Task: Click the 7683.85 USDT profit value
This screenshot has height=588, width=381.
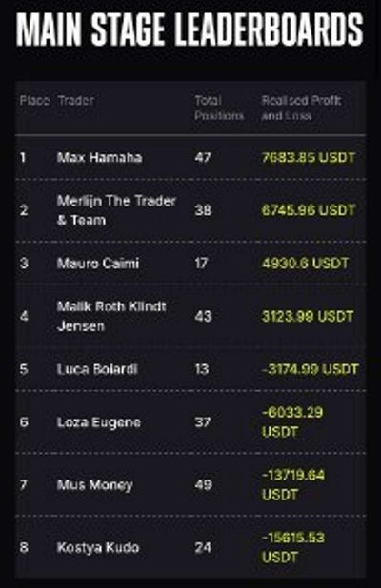Action: (x=309, y=157)
